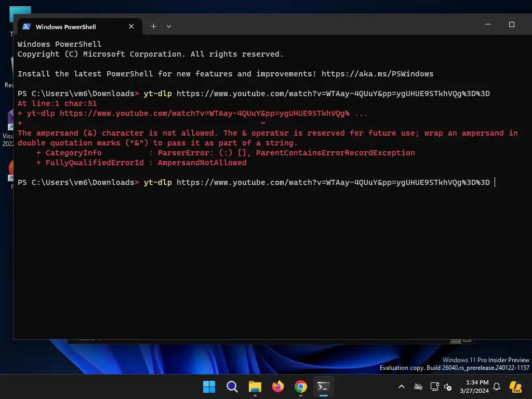Viewport: 532px width, 399px height.
Task: Click 'Copyright (C) Microsoft Corporation' line
Action: (x=150, y=54)
